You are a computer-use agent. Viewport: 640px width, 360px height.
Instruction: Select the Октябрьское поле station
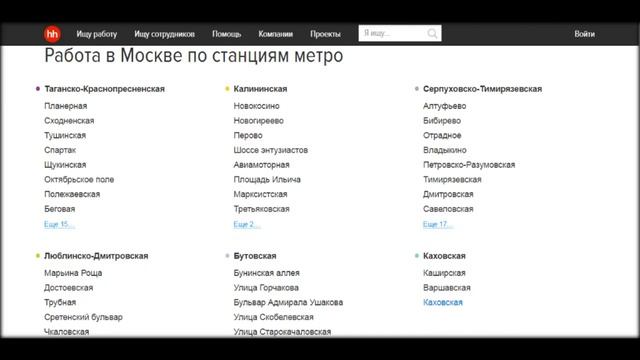coord(79,180)
